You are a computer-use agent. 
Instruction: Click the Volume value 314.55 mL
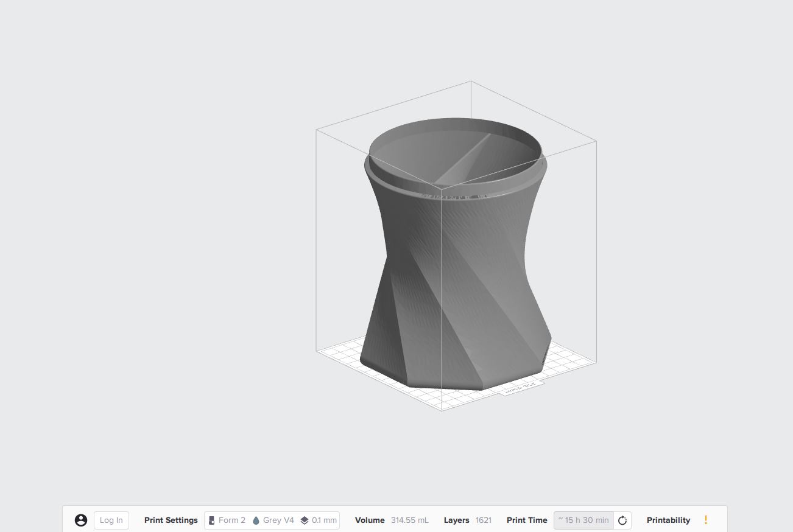[410, 520]
